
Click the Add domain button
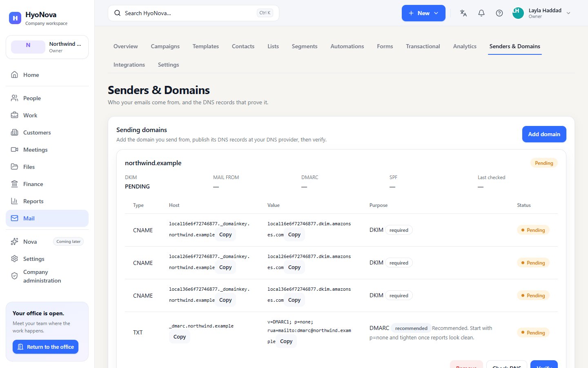[544, 134]
